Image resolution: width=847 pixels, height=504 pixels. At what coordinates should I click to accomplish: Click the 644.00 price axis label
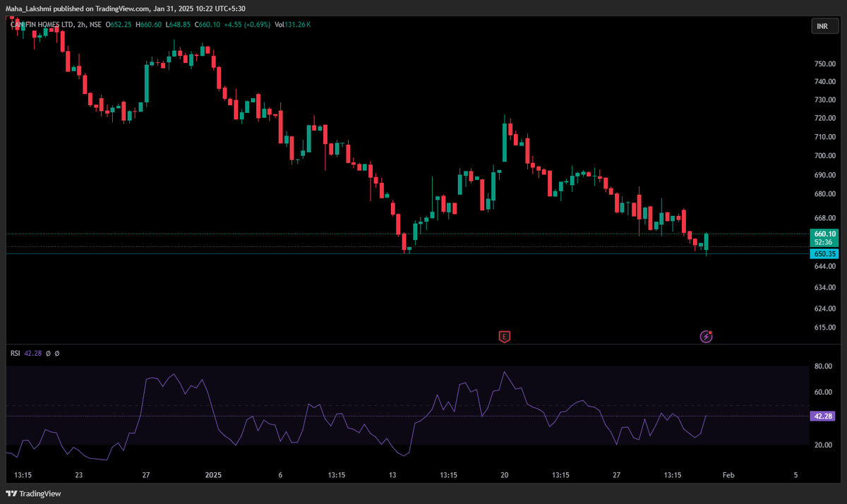(x=825, y=266)
